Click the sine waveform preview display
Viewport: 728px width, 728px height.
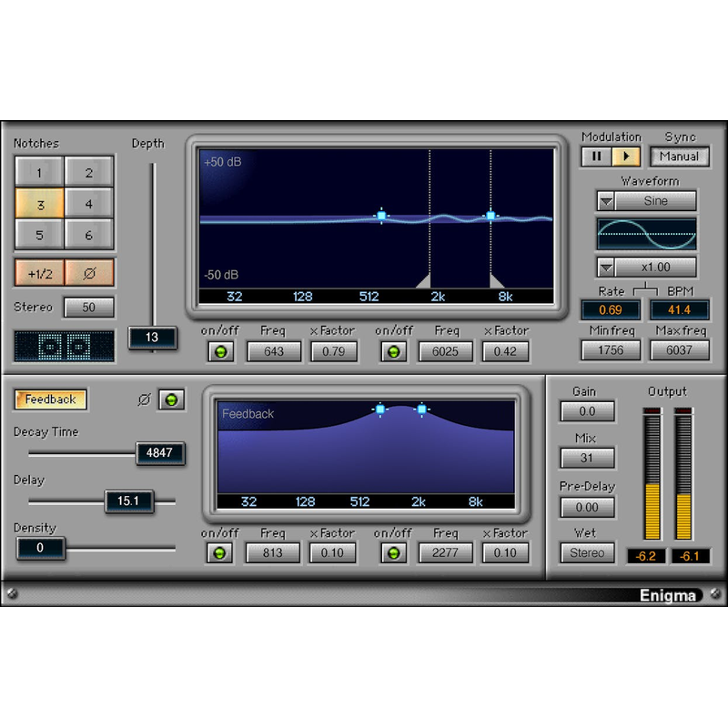646,234
